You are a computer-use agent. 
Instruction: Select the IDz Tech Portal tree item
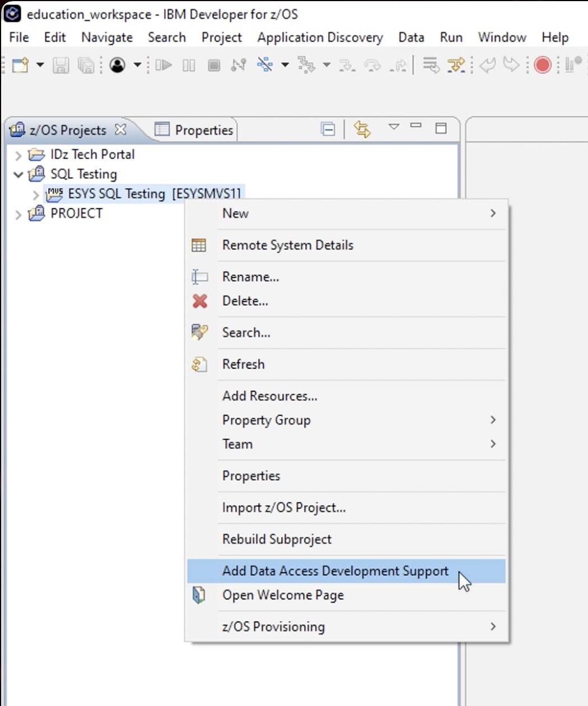tap(92, 154)
